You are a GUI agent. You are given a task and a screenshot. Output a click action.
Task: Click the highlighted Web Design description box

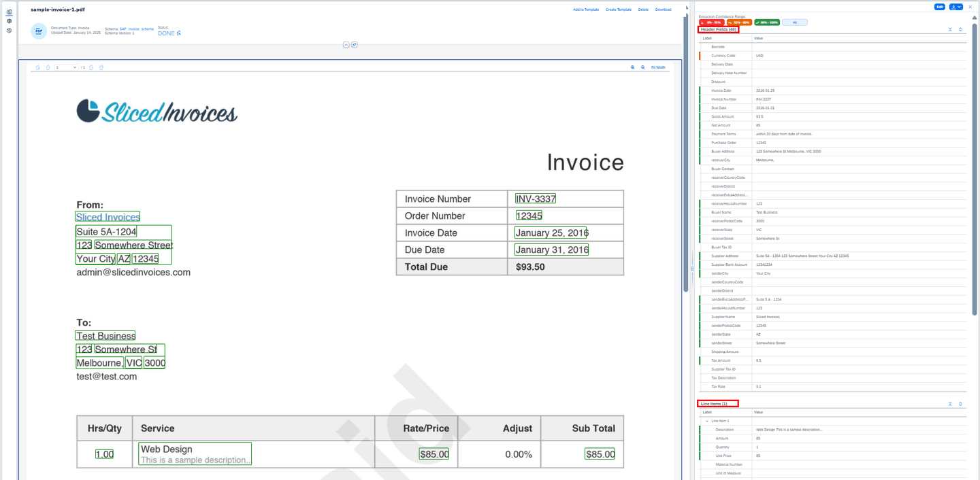coord(195,454)
